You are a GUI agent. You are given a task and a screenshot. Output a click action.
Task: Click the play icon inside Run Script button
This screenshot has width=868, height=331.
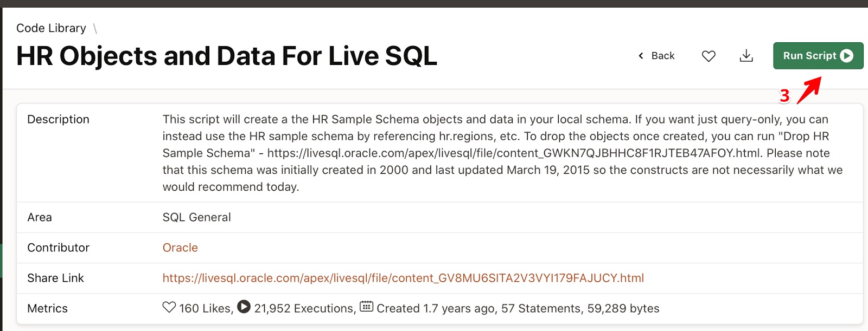pos(846,55)
